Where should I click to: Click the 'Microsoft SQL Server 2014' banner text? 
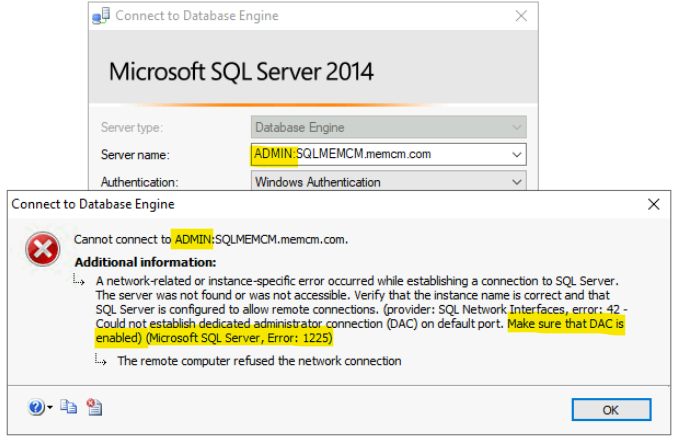[x=241, y=71]
